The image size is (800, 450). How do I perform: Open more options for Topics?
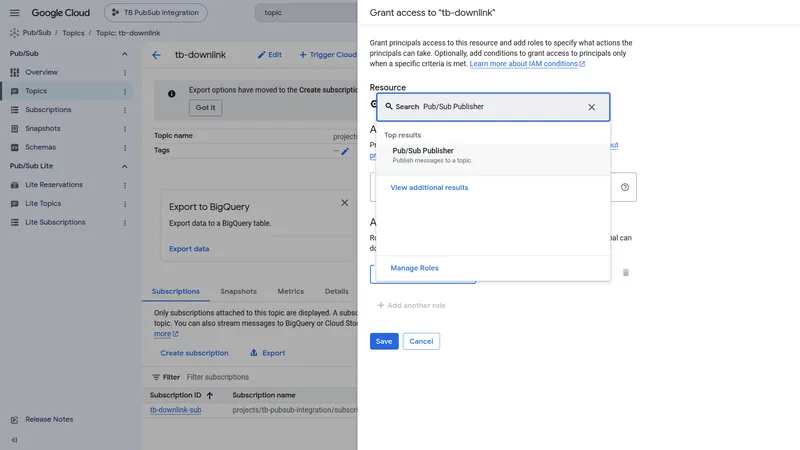coord(125,91)
